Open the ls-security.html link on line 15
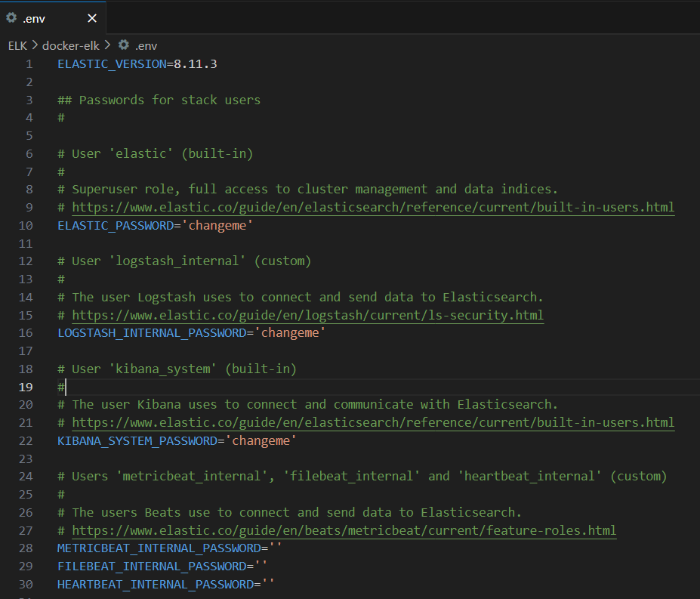 307,315
